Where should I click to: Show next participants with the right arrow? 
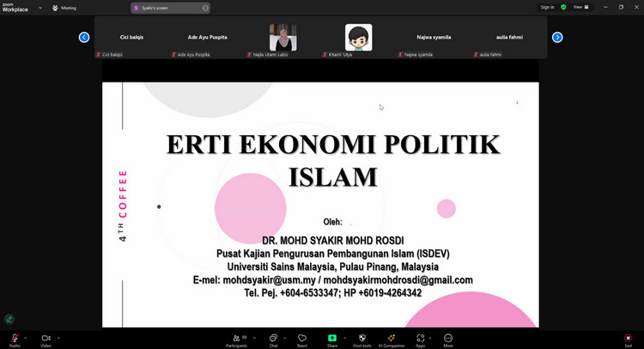point(557,38)
